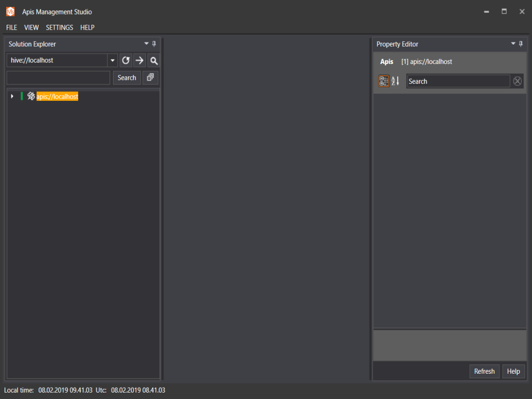Click the Search button in Solution Explorer
Screen dimensions: 532x399
(127, 77)
